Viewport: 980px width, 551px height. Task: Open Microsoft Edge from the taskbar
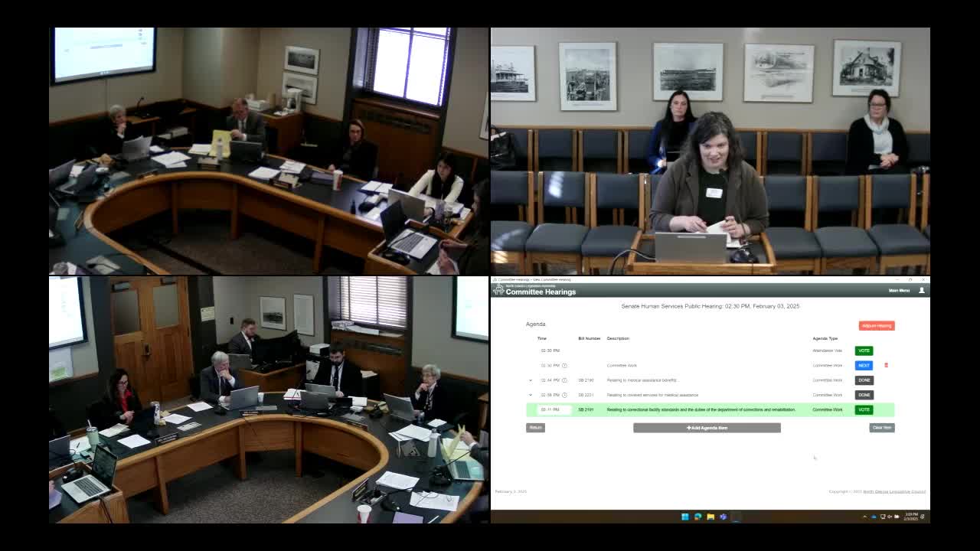pos(697,517)
